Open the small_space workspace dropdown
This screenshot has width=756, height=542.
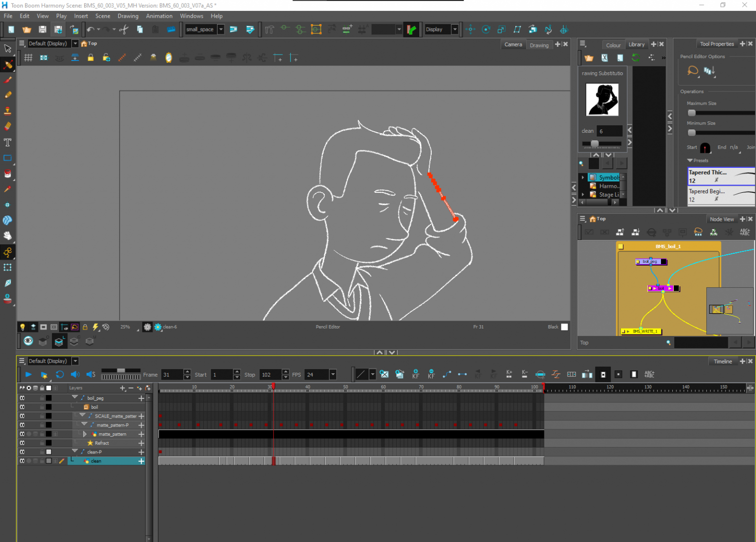point(221,30)
